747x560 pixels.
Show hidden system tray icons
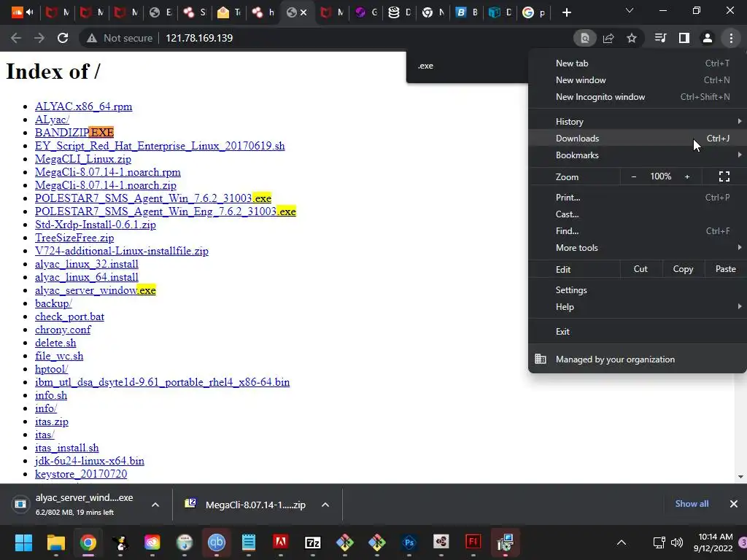[622, 542]
